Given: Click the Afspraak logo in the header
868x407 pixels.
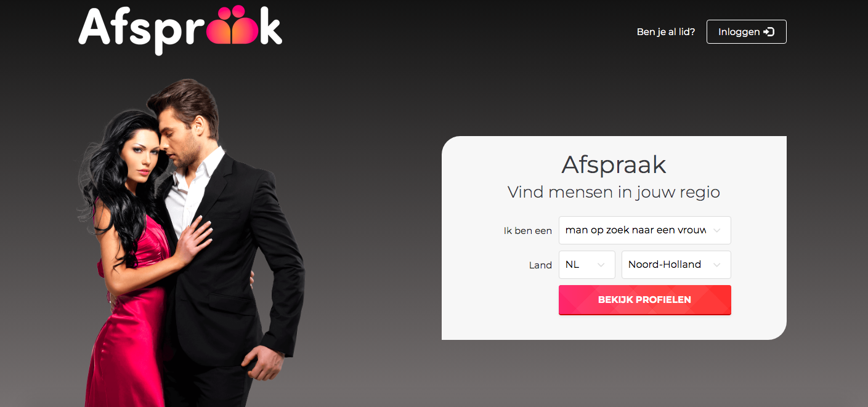Looking at the screenshot, I should pos(180,29).
